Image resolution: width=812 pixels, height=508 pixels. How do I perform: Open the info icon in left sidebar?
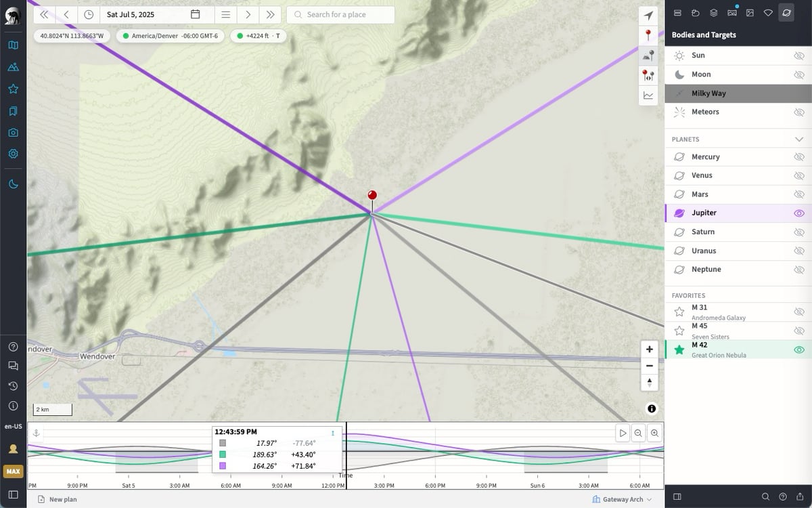(x=13, y=406)
